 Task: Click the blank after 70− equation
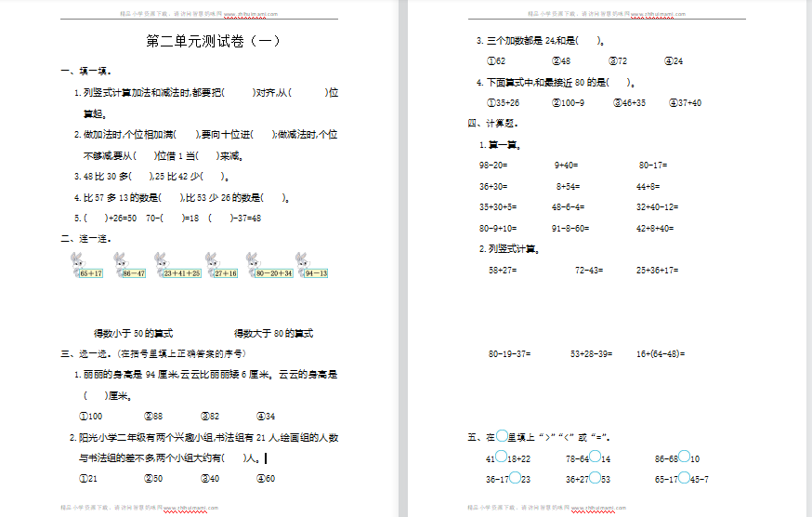[x=173, y=219]
